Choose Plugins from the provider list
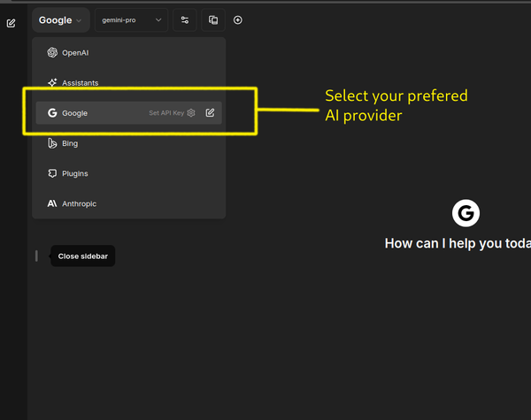The width and height of the screenshot is (531, 420). click(74, 173)
